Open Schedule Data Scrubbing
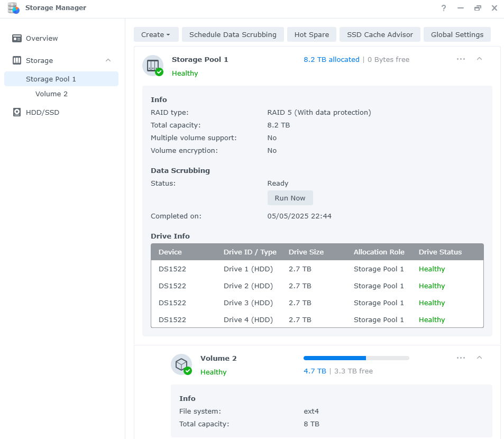This screenshot has height=439, width=504. click(233, 35)
